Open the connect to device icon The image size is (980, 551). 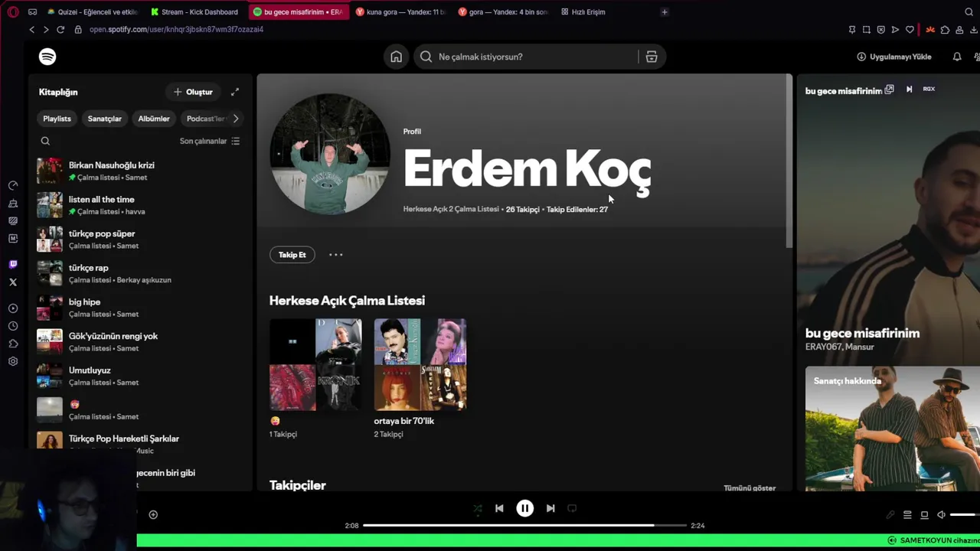(924, 515)
